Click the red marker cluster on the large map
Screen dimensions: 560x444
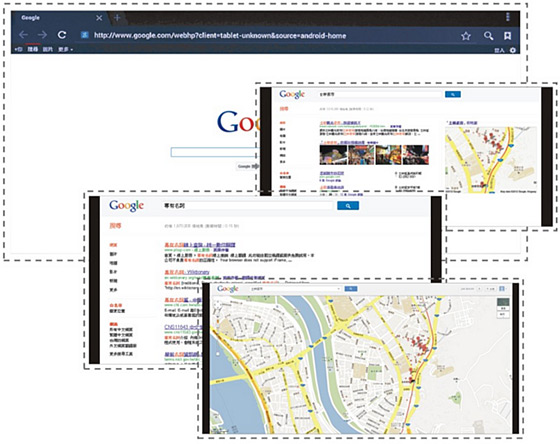[x=420, y=344]
